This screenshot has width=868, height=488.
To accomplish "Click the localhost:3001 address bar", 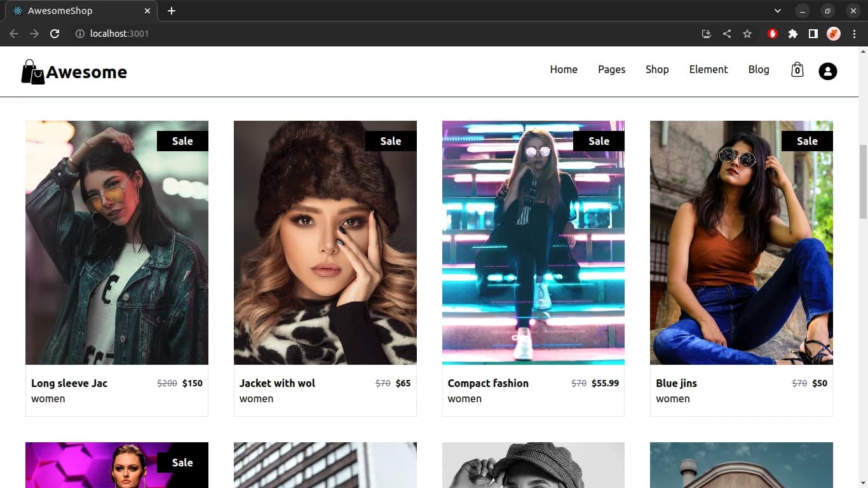I will click(x=381, y=34).
